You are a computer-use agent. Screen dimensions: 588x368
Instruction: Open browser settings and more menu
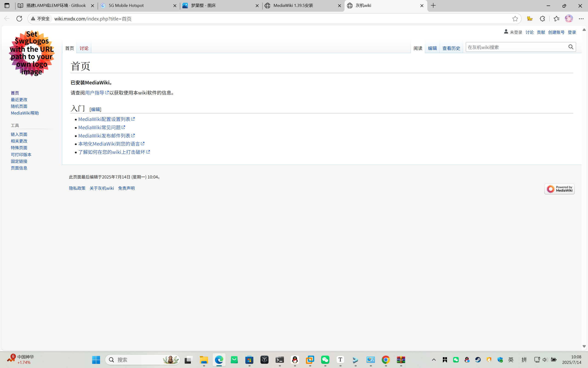coord(581,19)
